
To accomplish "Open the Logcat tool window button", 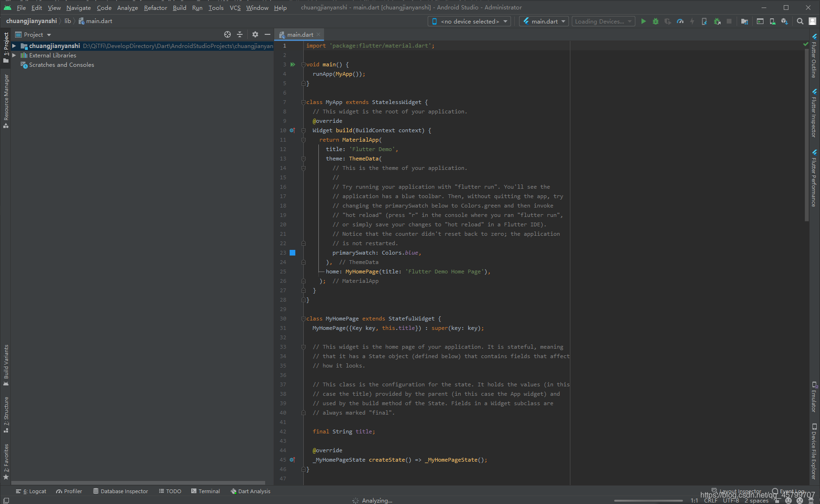I will point(31,491).
